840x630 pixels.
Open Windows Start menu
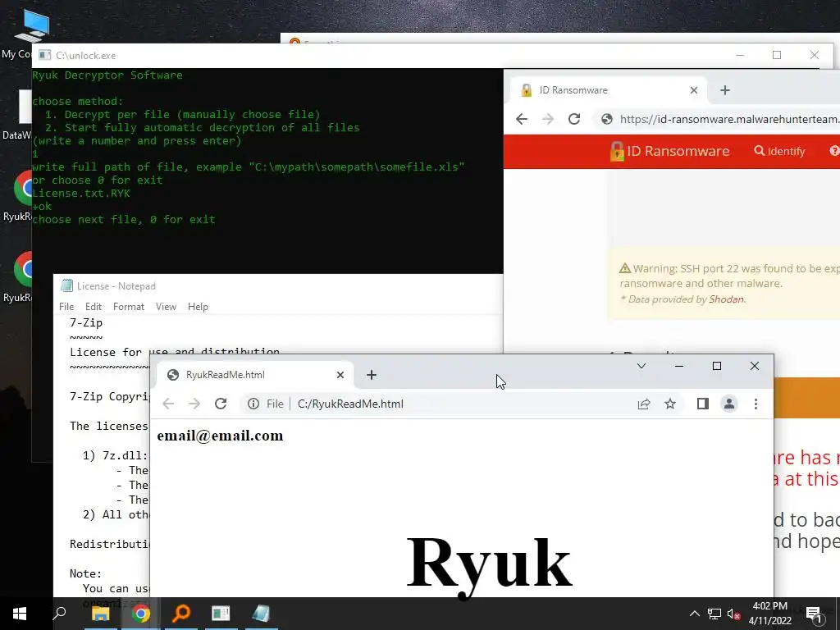pos(20,614)
